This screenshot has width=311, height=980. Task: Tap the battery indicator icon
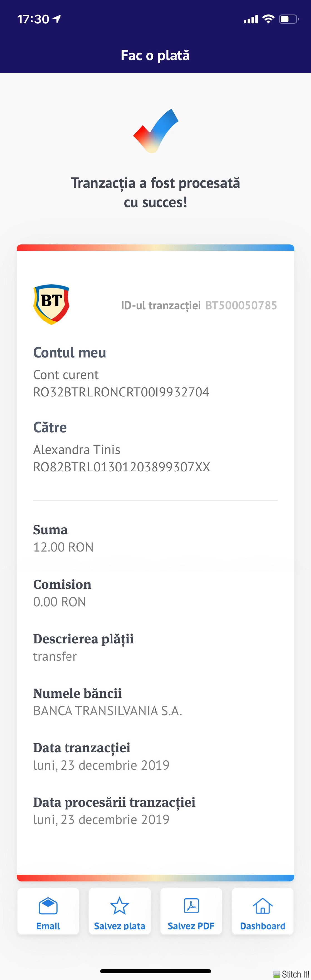pos(289,19)
